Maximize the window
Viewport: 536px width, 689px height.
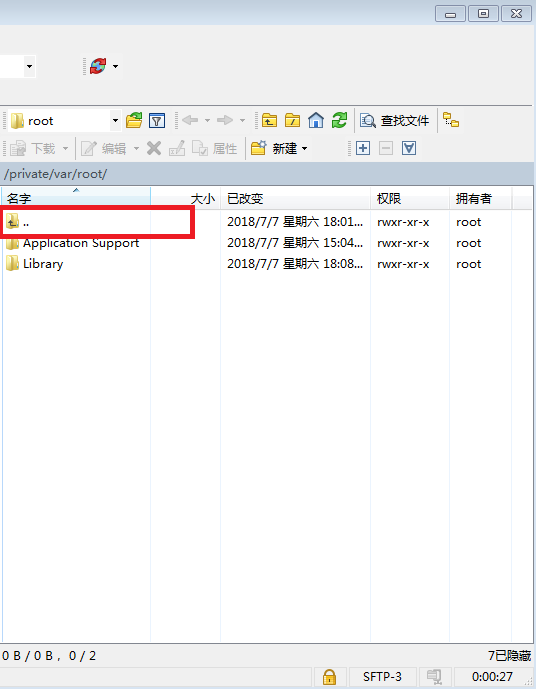pyautogui.click(x=483, y=14)
